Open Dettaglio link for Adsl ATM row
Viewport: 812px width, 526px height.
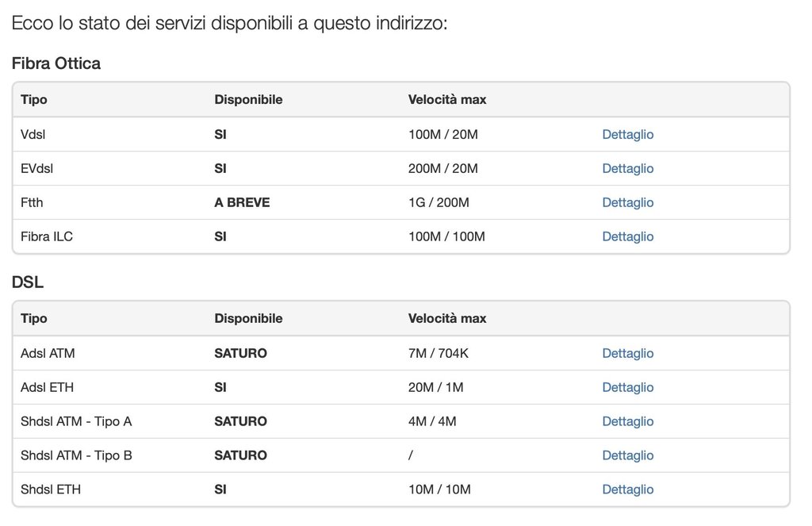point(627,353)
